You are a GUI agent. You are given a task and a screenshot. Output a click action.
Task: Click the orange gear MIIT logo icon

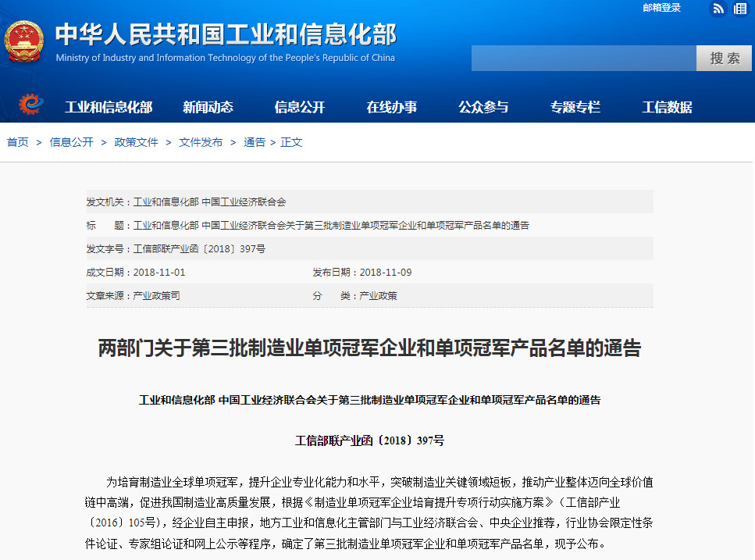(31, 105)
